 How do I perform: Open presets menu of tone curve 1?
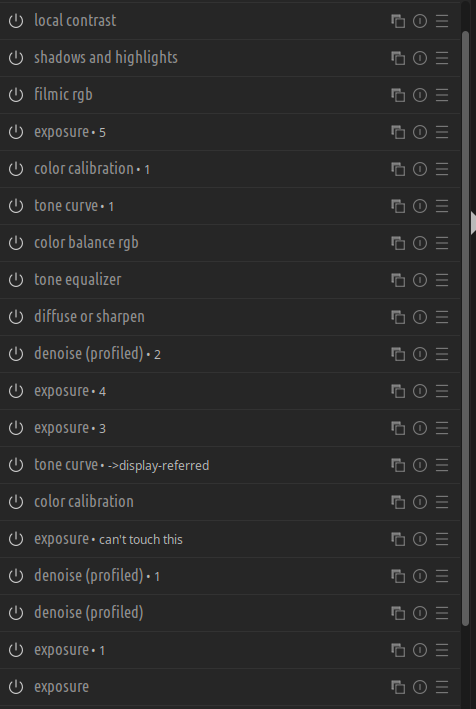pyautogui.click(x=442, y=206)
